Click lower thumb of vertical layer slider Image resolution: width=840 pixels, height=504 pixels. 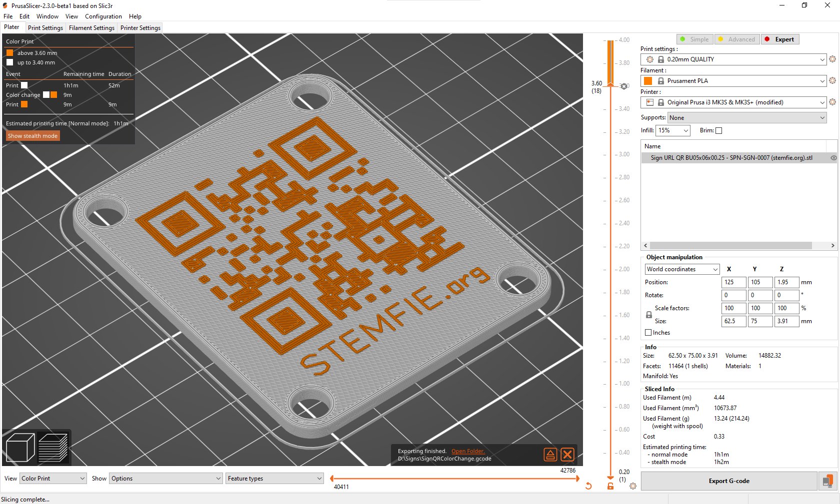(x=610, y=478)
